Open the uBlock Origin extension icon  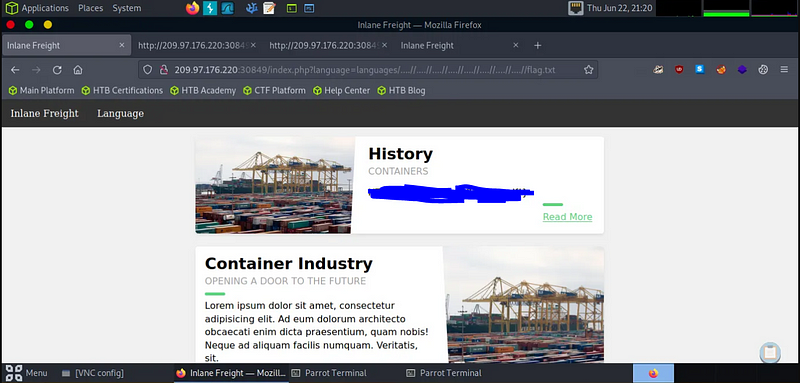(x=679, y=70)
